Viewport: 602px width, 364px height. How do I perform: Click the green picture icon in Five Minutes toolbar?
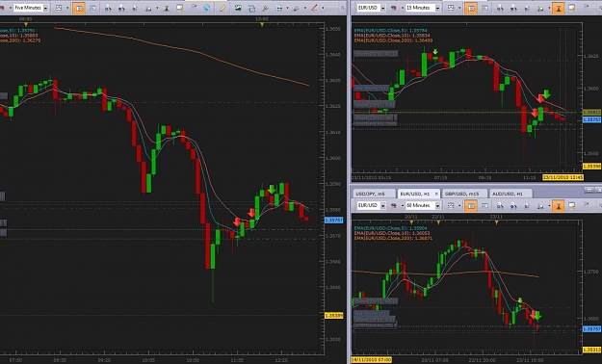[238, 8]
